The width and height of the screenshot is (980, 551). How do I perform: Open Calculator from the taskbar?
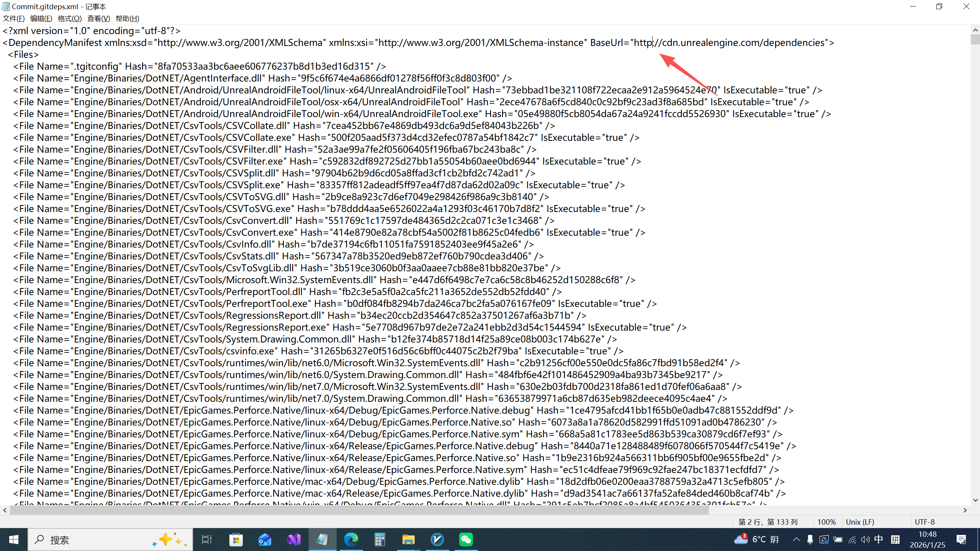380,540
